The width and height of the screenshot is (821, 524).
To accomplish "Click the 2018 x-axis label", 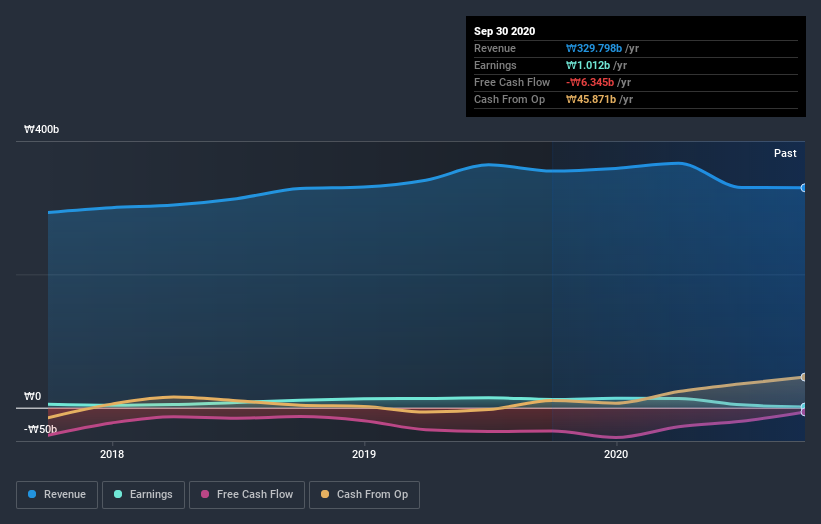I will [x=112, y=454].
